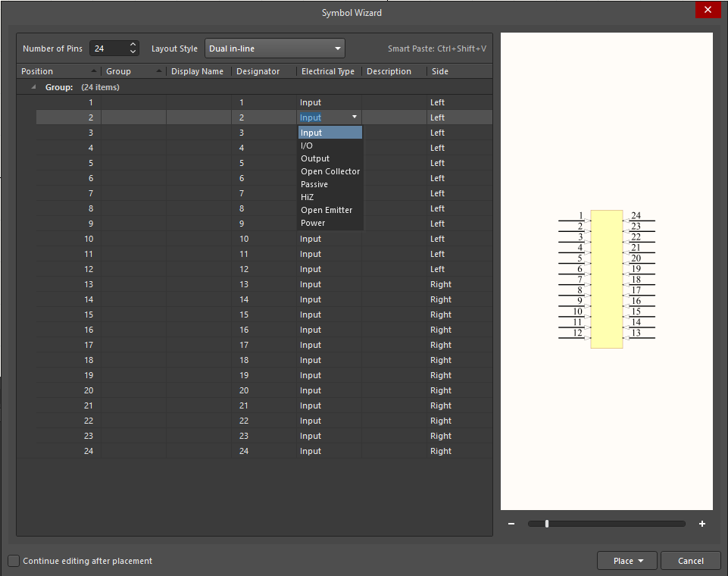Image resolution: width=728 pixels, height=576 pixels.
Task: Click the Cancel button
Action: [x=690, y=561]
